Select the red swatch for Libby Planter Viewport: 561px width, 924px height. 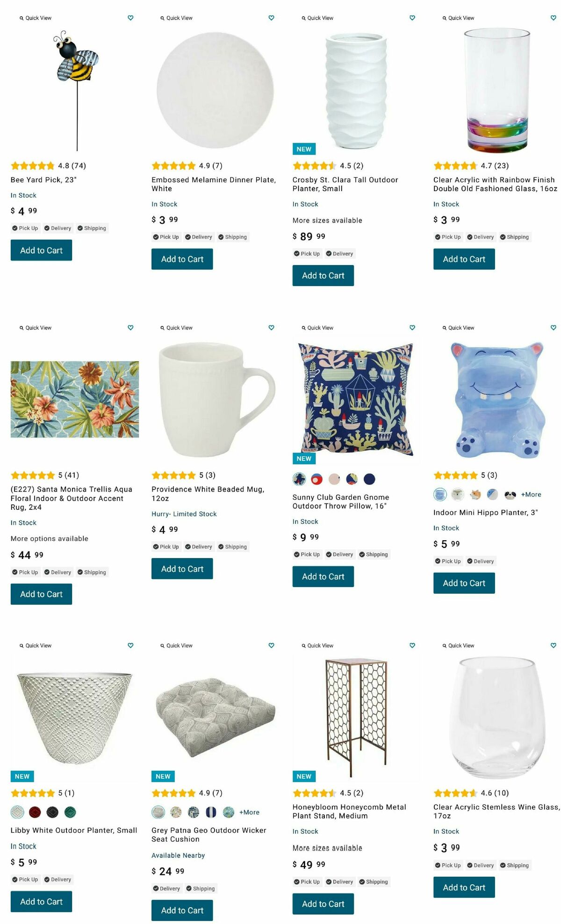pos(35,812)
